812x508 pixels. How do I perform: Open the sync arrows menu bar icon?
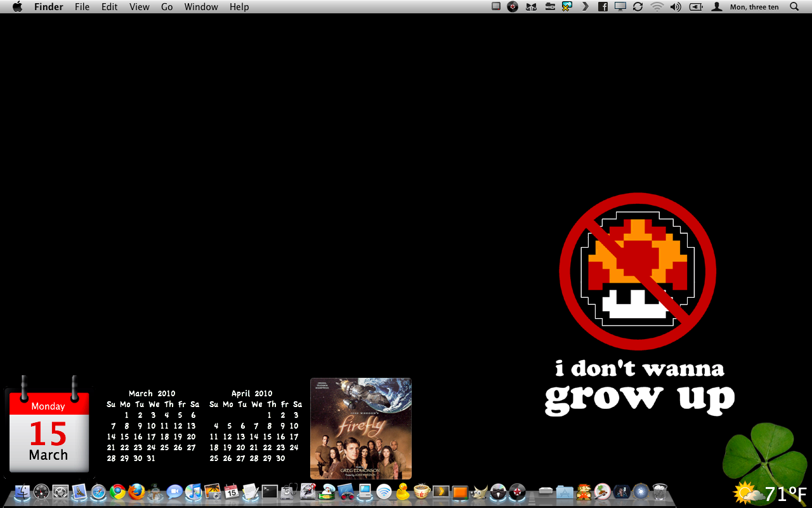click(x=638, y=7)
